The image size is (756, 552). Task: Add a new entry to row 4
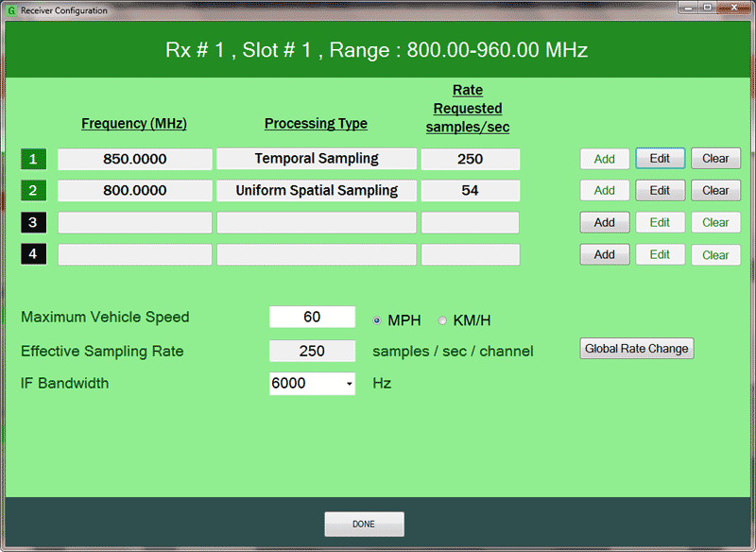605,254
